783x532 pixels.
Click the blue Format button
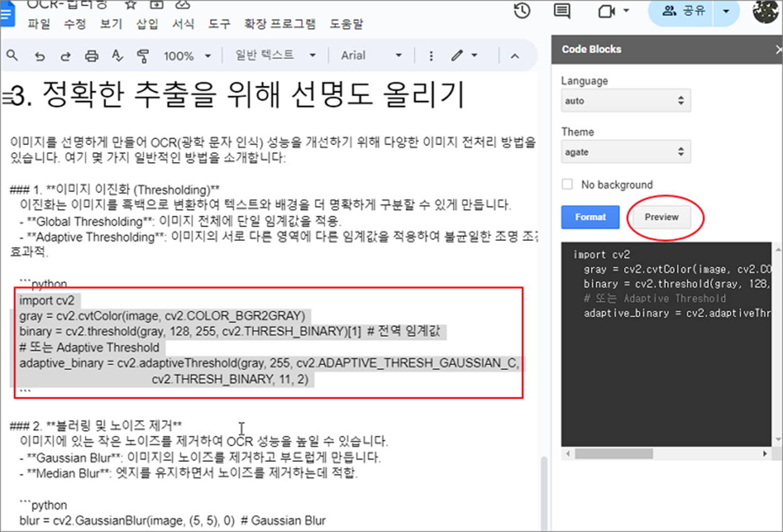coord(590,217)
